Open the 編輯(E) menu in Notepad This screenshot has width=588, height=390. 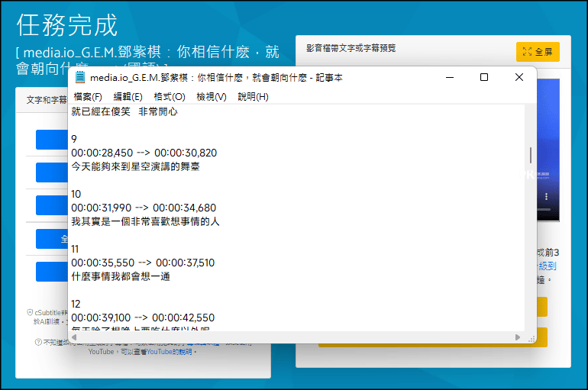click(x=128, y=97)
